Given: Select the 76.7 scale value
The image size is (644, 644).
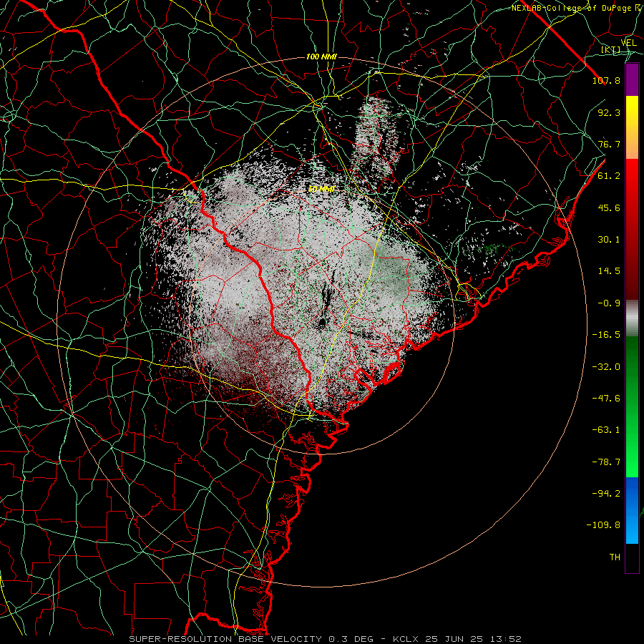Looking at the screenshot, I should (609, 144).
